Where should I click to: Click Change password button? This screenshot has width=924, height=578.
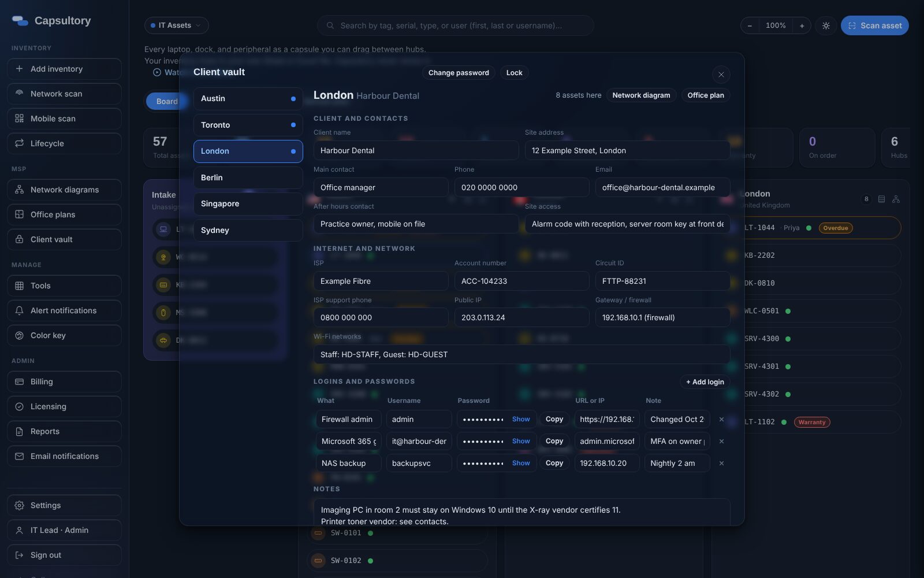point(459,73)
